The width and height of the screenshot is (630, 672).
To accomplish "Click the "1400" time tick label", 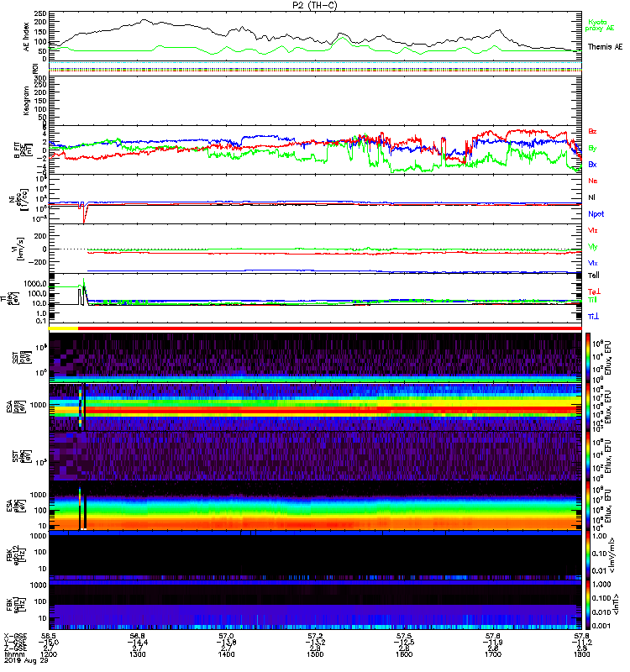I will pyautogui.click(x=226, y=654).
